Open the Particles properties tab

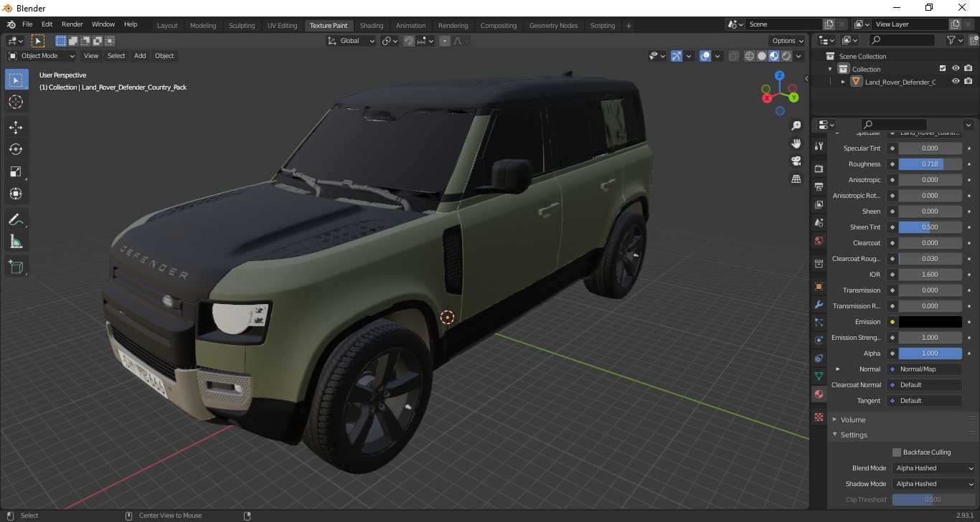[819, 322]
